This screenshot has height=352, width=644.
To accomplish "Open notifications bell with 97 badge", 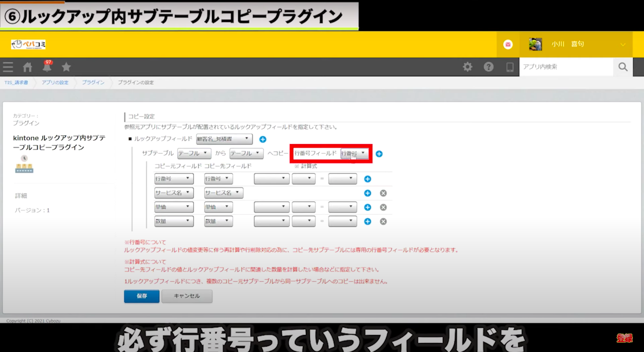I will tap(47, 67).
